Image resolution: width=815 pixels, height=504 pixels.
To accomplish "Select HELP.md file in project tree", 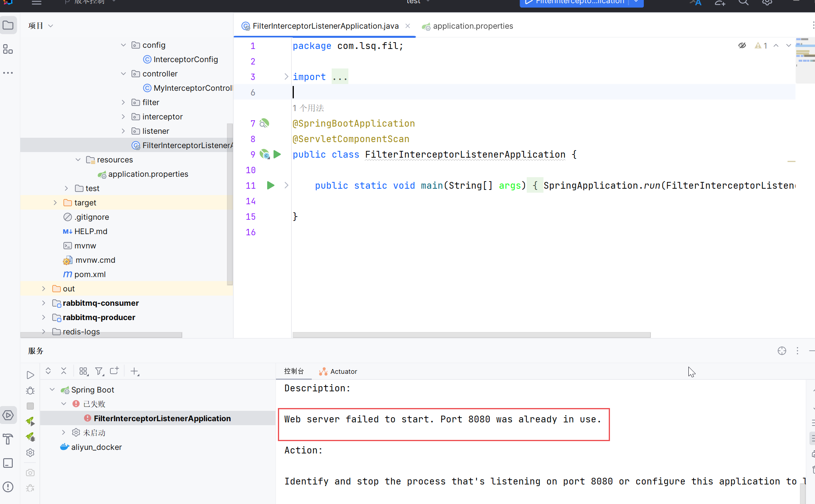I will [85, 231].
